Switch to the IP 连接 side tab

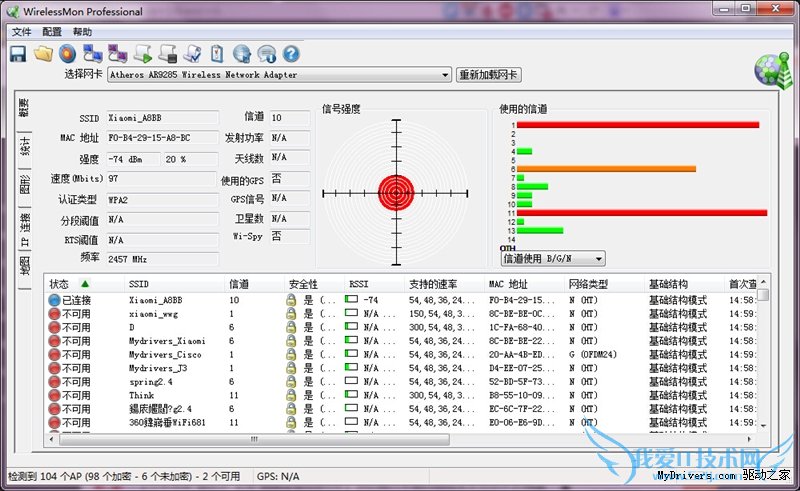pos(24,230)
